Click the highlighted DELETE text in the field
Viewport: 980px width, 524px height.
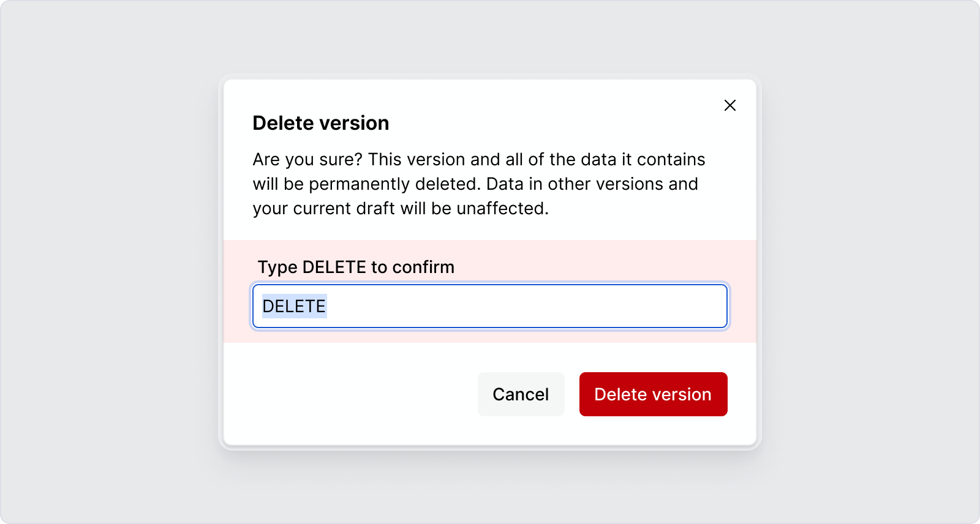tap(293, 306)
